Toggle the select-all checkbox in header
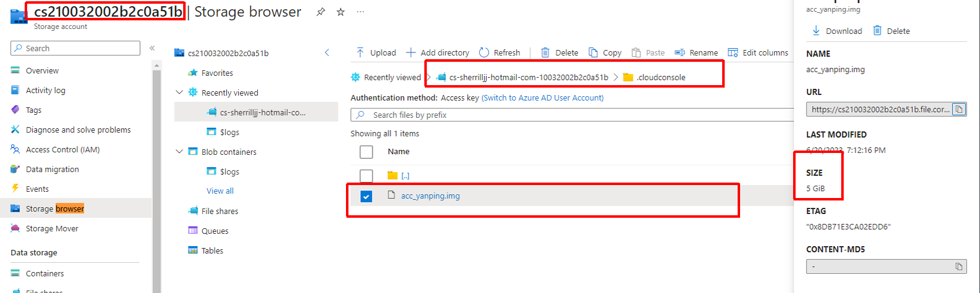The image size is (980, 293). pyautogui.click(x=366, y=152)
